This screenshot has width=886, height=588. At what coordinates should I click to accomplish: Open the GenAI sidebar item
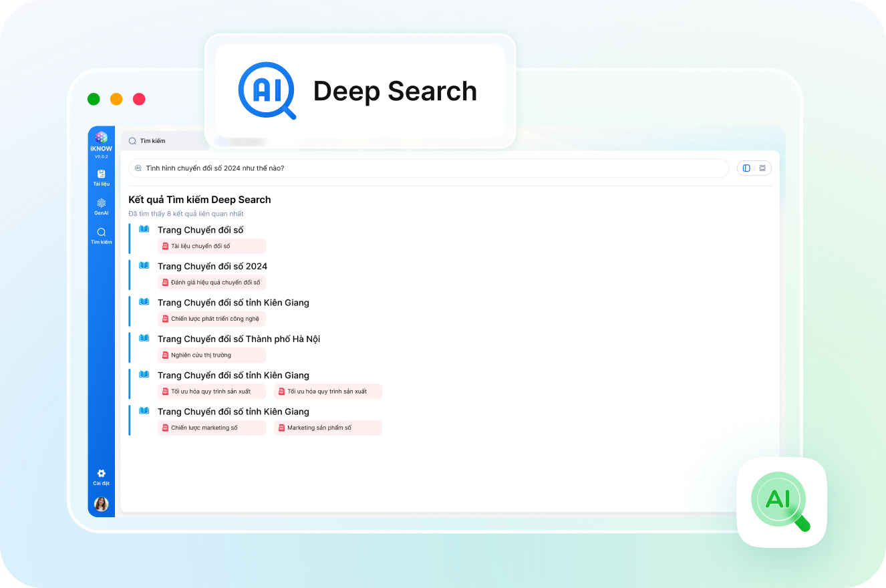coord(101,206)
